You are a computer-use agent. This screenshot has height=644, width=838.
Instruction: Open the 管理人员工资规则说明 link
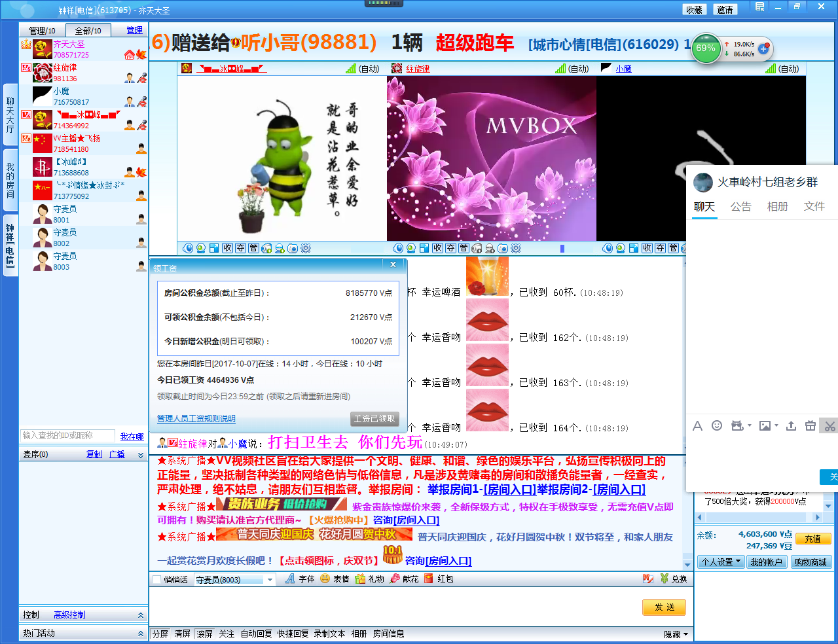coord(196,419)
